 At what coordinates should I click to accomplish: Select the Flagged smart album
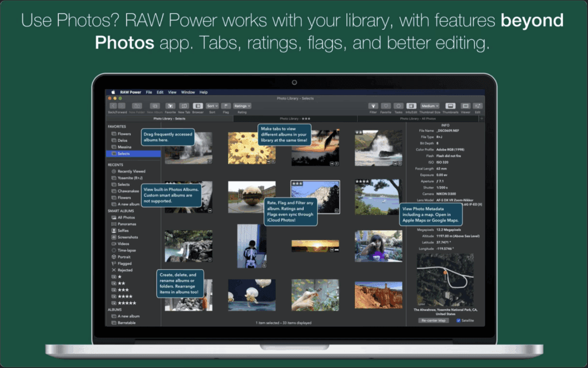click(x=122, y=264)
